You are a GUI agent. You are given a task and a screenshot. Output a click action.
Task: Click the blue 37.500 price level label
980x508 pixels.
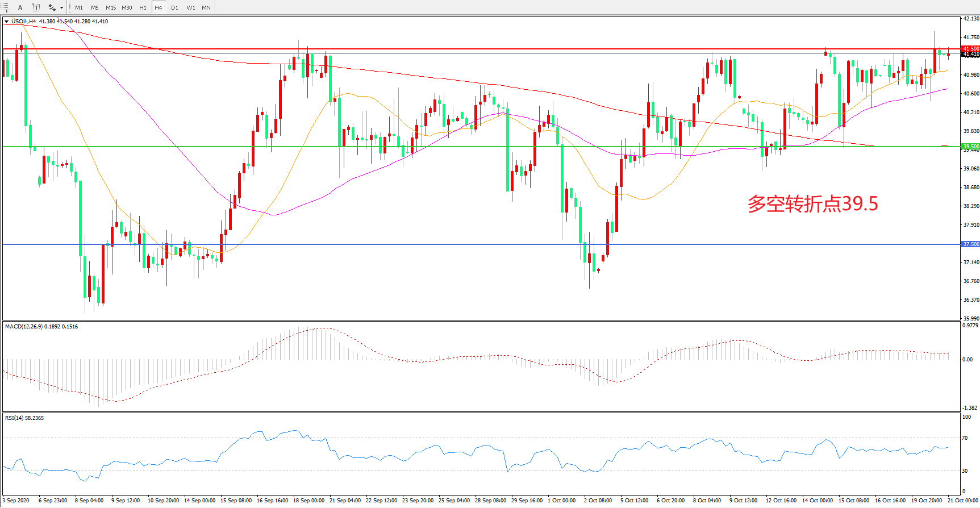[x=970, y=244]
